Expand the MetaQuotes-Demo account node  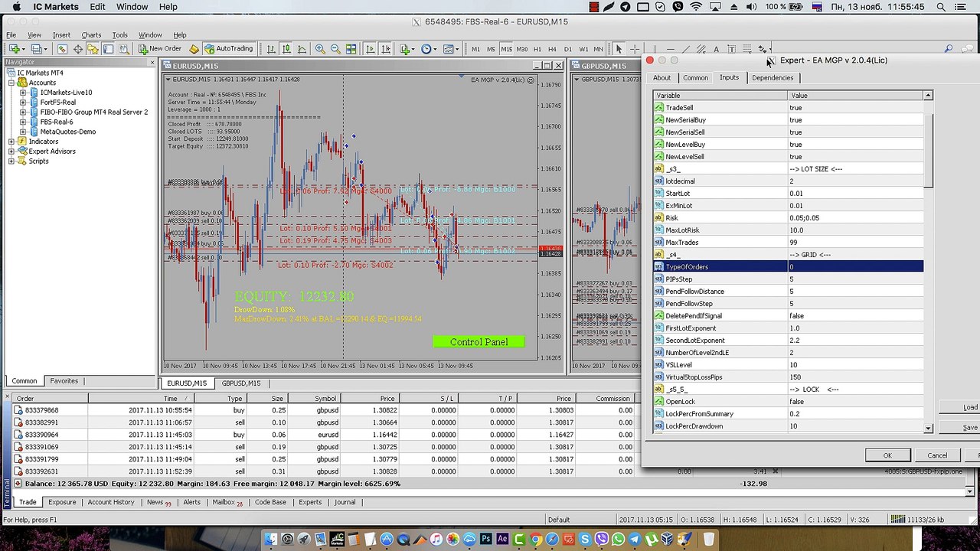(x=23, y=132)
